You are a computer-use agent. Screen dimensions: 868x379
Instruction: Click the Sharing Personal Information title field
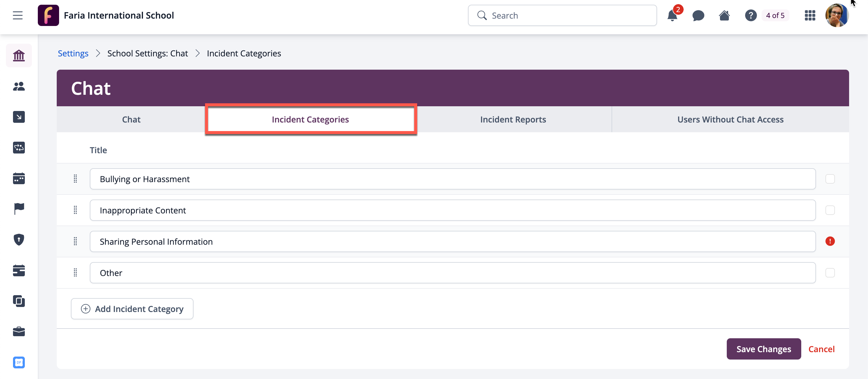452,242
